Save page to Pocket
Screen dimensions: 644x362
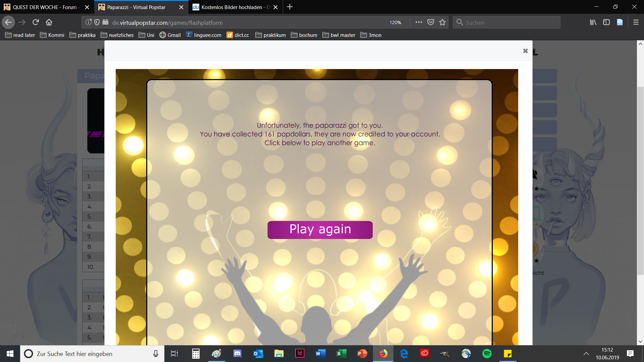click(x=431, y=22)
